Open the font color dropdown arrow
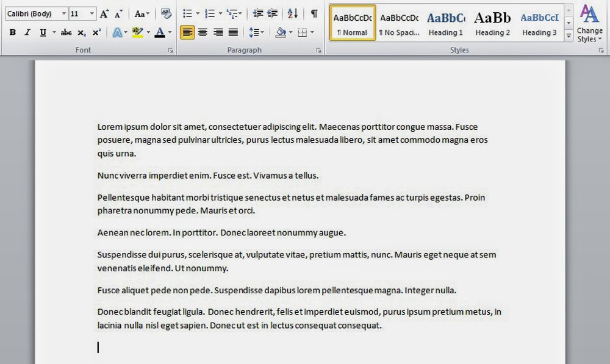This screenshot has height=364, width=610. pyautogui.click(x=170, y=32)
